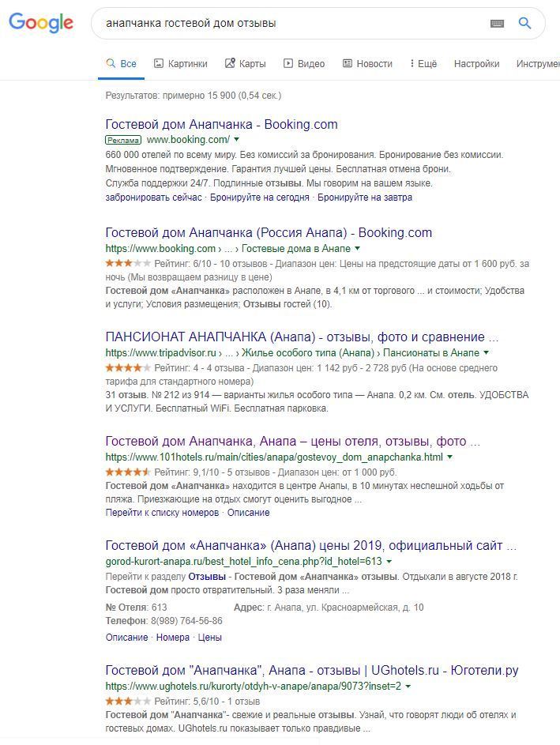Click the Бронируйте на завтра sitelink

pyautogui.click(x=365, y=198)
